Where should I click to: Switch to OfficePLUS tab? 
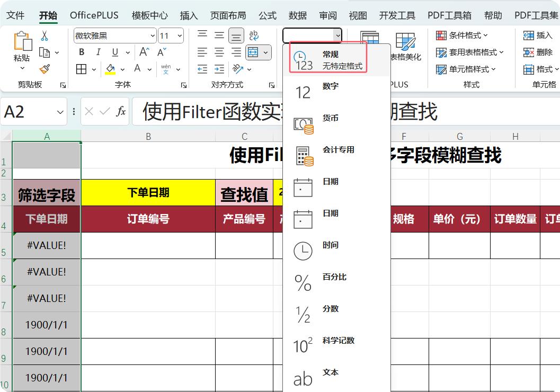(x=94, y=15)
